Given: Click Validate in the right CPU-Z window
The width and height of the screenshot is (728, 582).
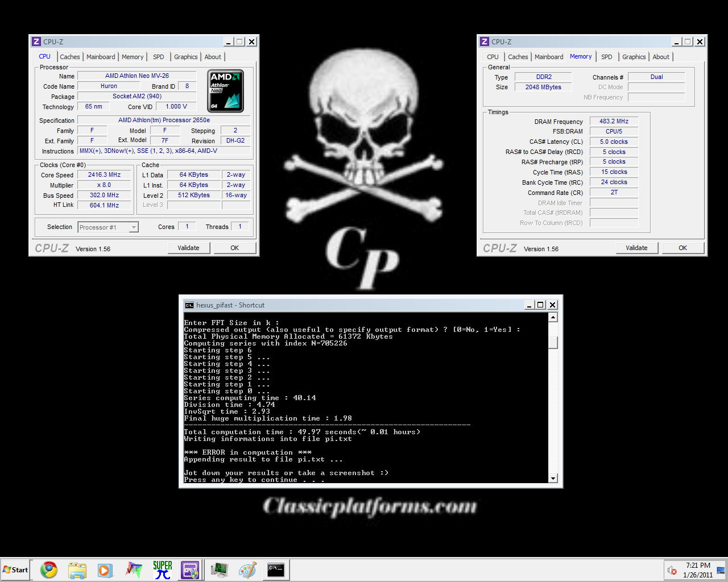Looking at the screenshot, I should [637, 248].
